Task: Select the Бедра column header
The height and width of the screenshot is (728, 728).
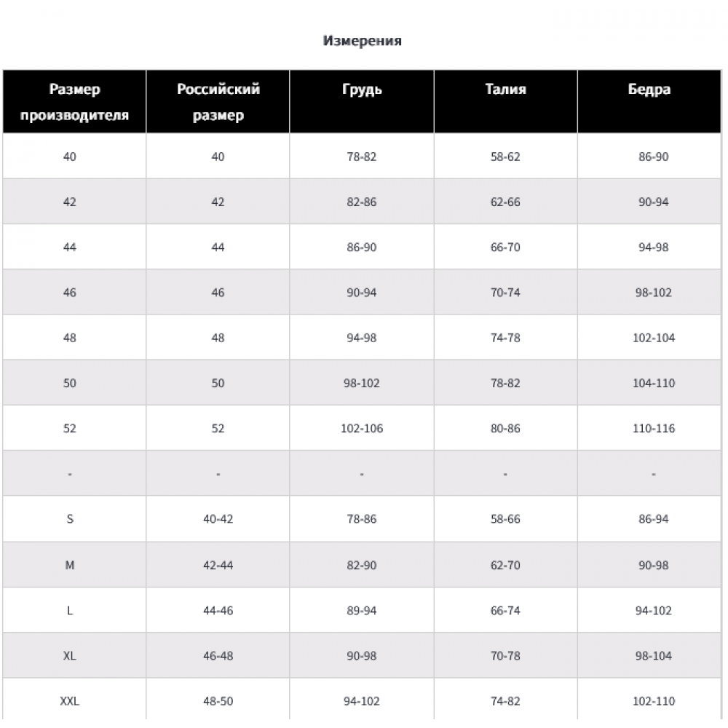Action: [x=649, y=102]
